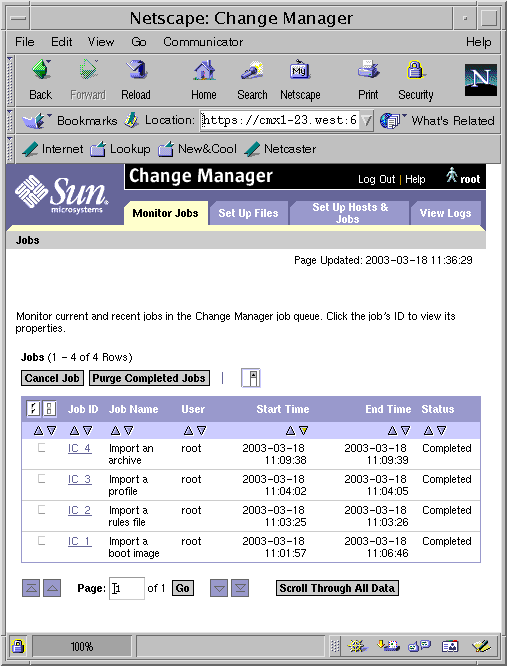The height and width of the screenshot is (666, 507).
Task: Switch to Set Up Hosts & Jobs tab
Action: click(350, 213)
